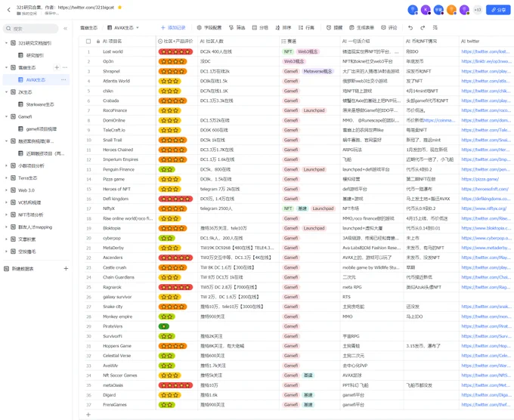Click the NFT tag in NiftyX row
This screenshot has width=514, height=420.
(288, 208)
